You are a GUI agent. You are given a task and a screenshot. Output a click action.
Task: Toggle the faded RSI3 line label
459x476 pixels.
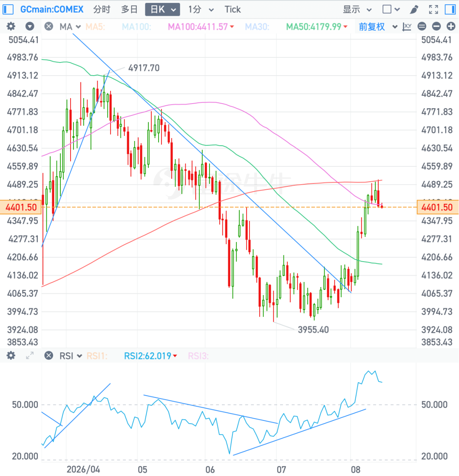click(198, 356)
